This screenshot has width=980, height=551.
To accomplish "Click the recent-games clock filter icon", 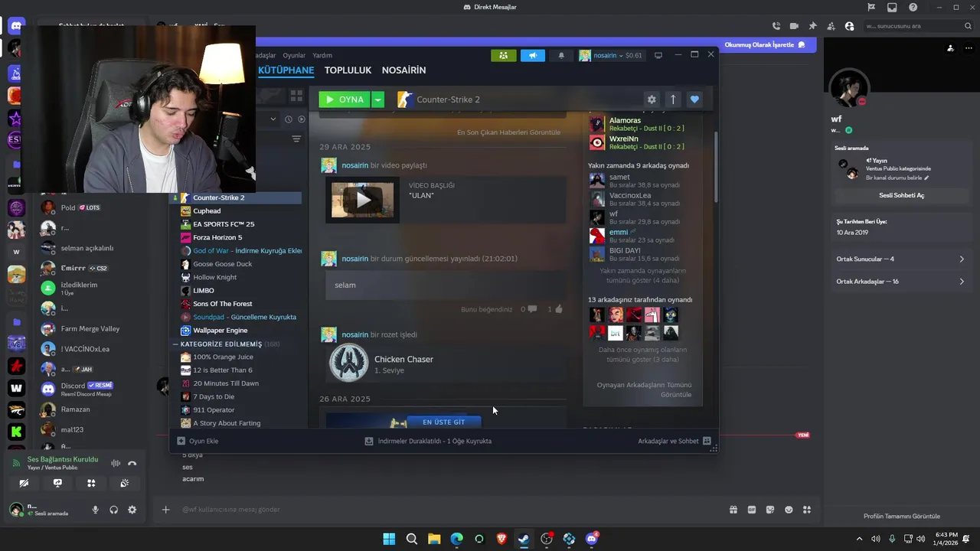I will 289,119.
